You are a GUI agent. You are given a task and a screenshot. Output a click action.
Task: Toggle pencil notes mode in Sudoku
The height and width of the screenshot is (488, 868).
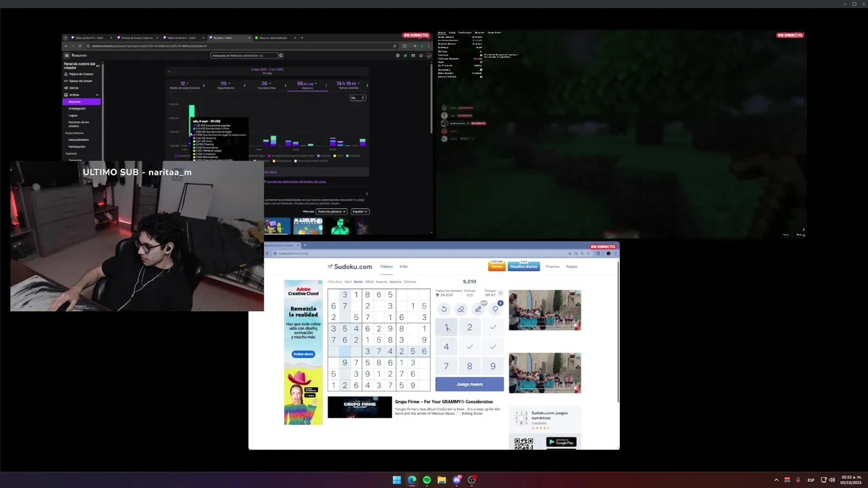pos(478,309)
